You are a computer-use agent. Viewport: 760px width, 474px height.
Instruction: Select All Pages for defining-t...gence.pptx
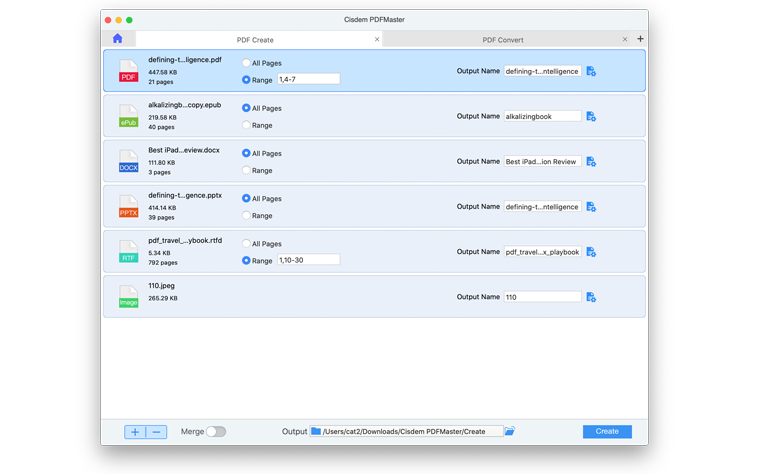point(246,198)
